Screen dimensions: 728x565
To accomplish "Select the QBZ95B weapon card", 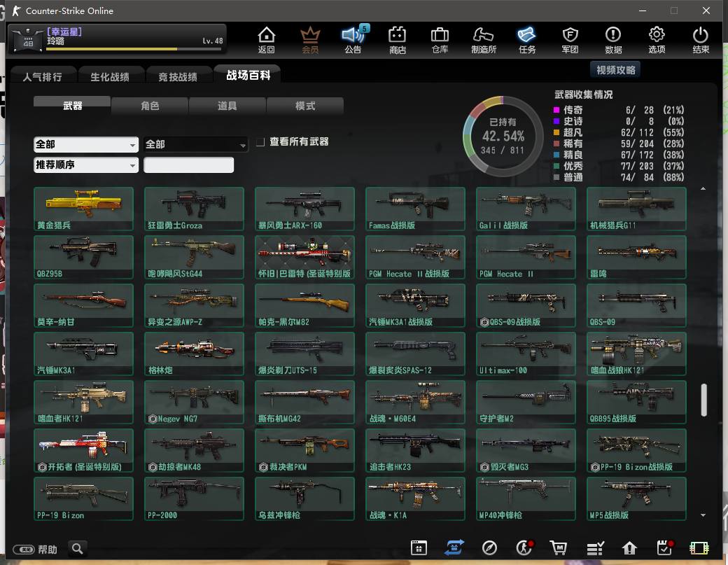I will (83, 257).
